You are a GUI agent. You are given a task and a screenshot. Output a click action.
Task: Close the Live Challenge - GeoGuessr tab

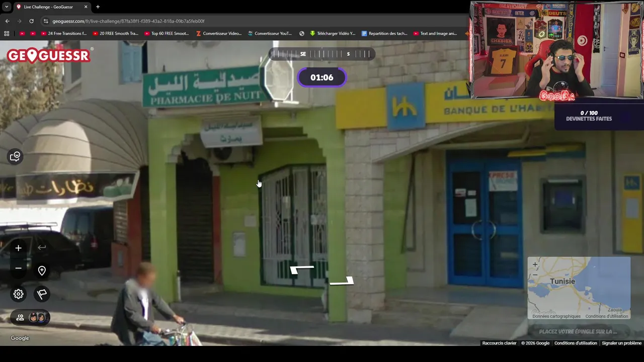tap(86, 7)
